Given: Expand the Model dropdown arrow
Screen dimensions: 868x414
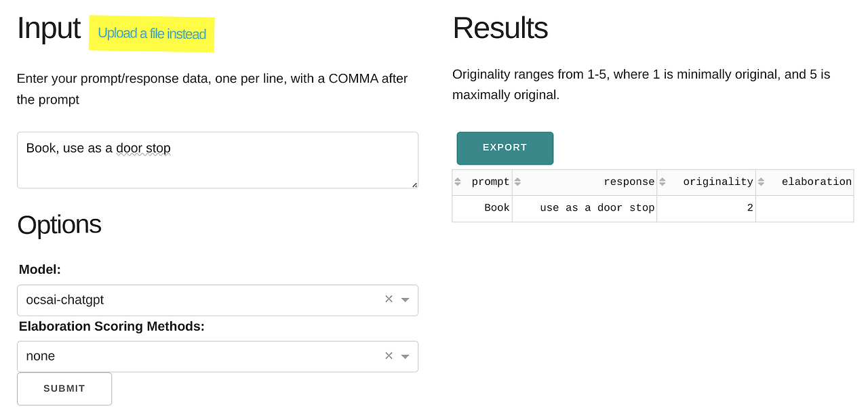Looking at the screenshot, I should click(406, 299).
